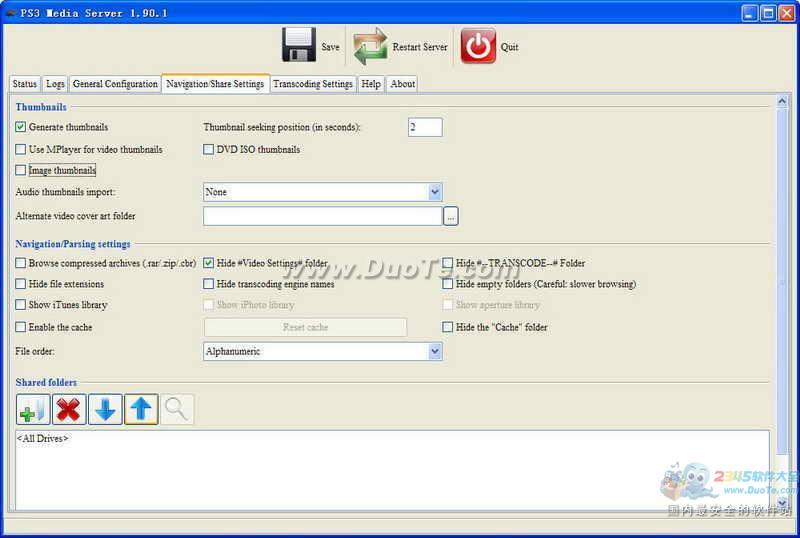Switch to General Configuration tab
800x538 pixels.
point(115,84)
